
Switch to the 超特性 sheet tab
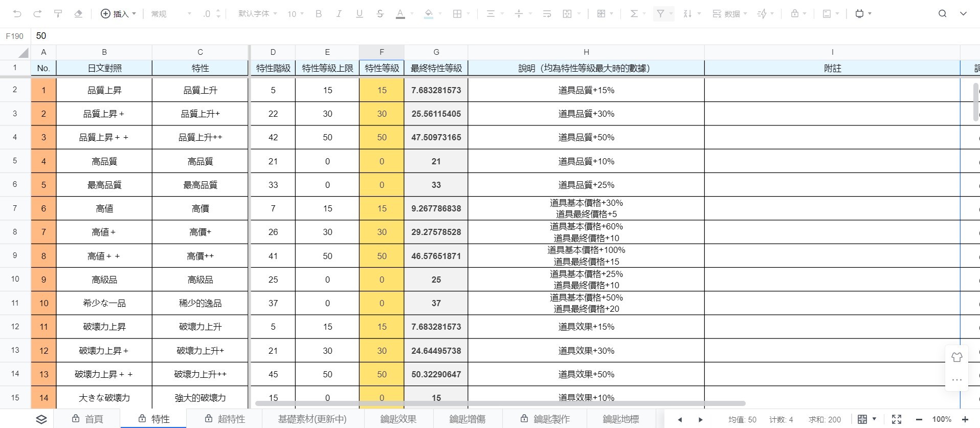(225, 419)
